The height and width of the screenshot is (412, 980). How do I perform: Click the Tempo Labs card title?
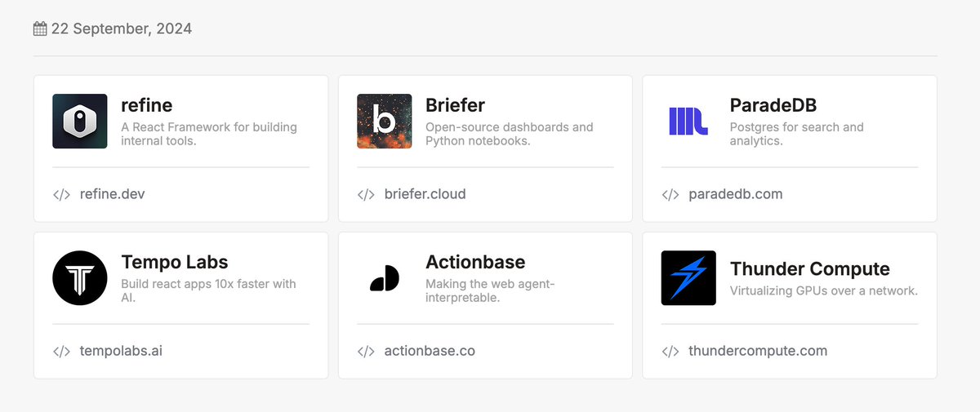click(x=175, y=262)
